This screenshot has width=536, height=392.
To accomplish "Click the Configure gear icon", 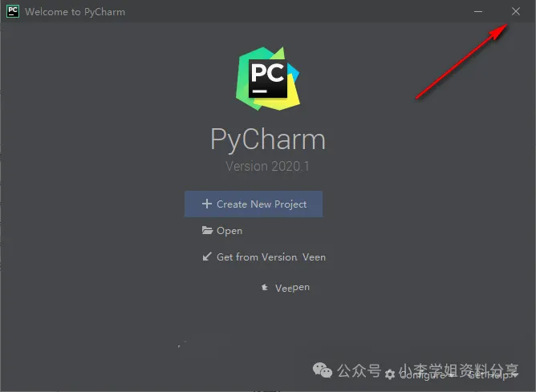I will (x=390, y=374).
